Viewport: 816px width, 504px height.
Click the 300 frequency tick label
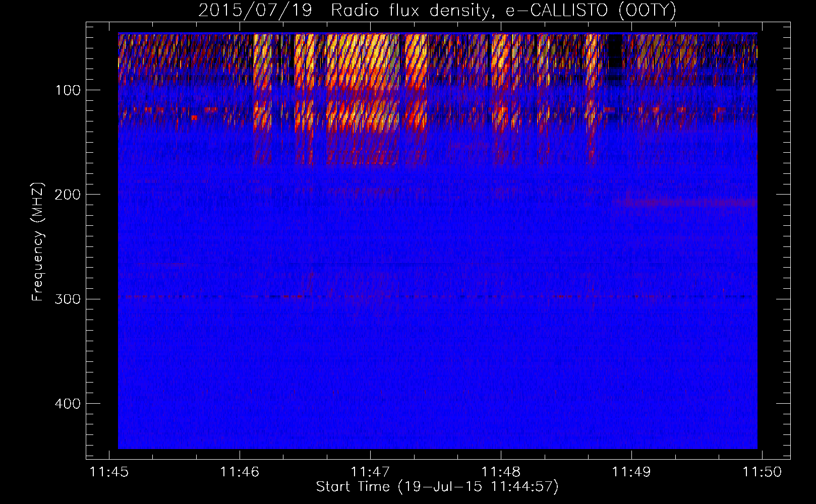(67, 299)
